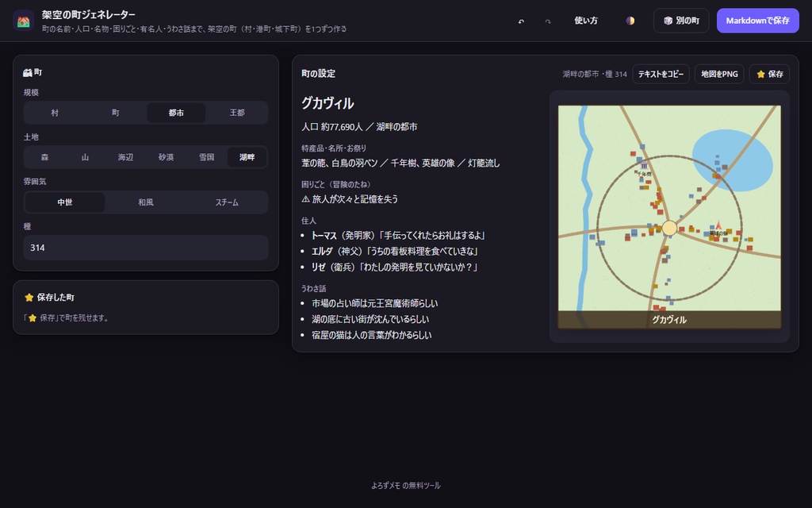Generate another town with 別の町
The height and width of the screenshot is (508, 812).
tap(681, 21)
